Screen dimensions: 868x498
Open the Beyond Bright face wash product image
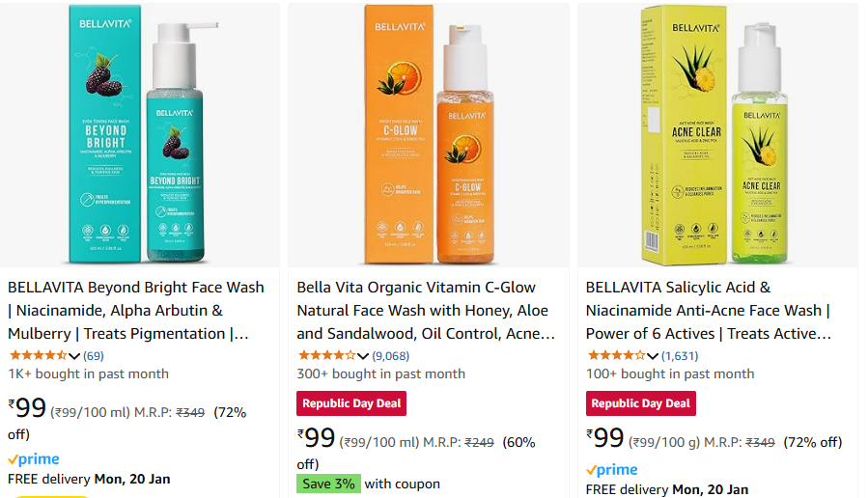pyautogui.click(x=139, y=135)
